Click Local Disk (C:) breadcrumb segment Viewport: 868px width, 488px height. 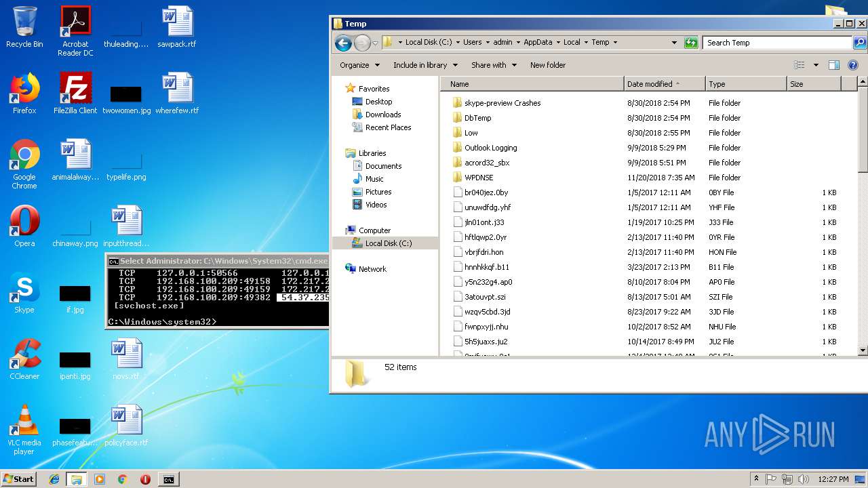(429, 42)
